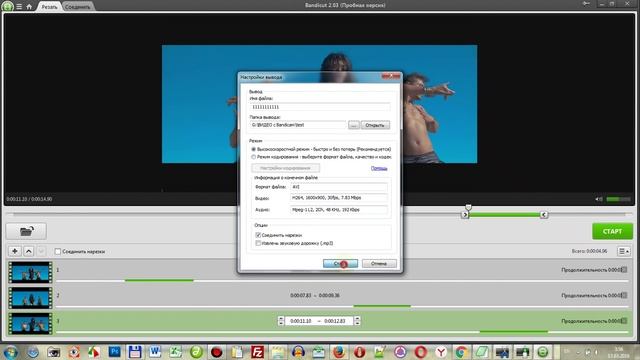Toggle Соединить нарезки checkbox in output dialog

[258, 235]
